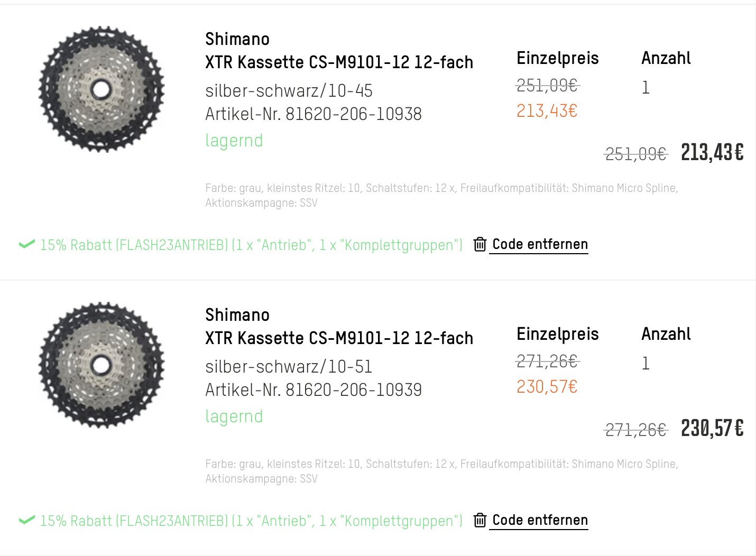This screenshot has height=556, width=756.
Task: Remove discount code from the 10-51 cassette
Action: coord(540,520)
